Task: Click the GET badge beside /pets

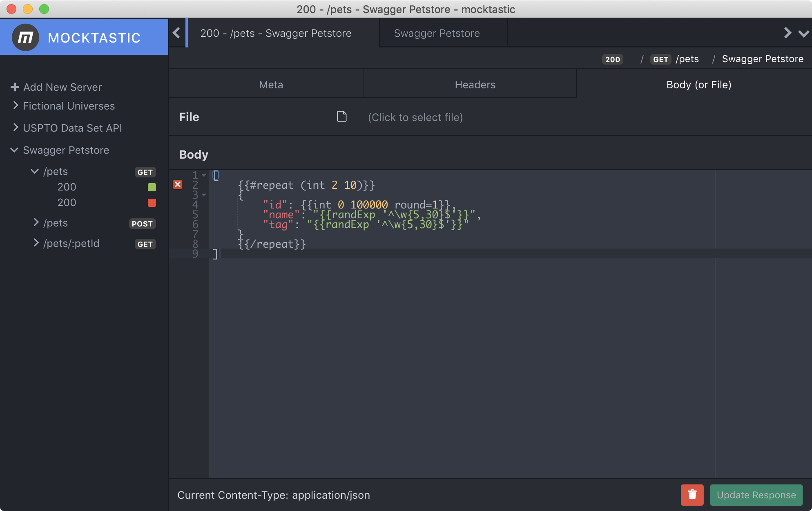Action: click(x=145, y=172)
